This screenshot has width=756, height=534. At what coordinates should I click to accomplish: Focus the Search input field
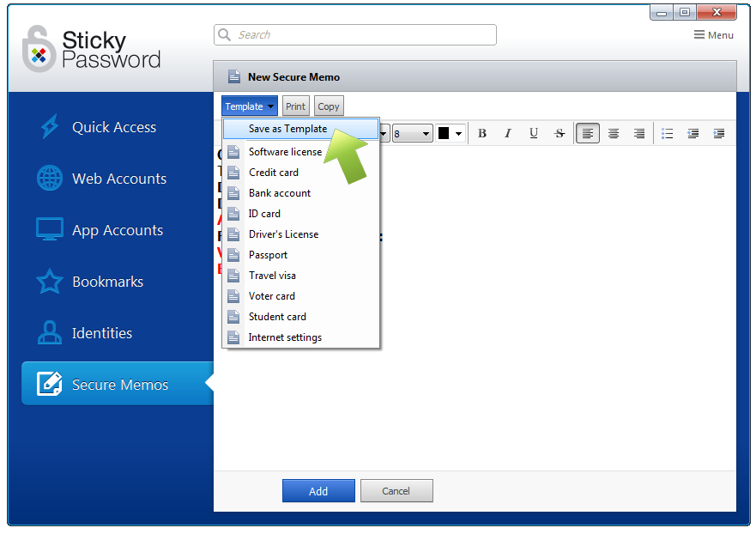355,34
